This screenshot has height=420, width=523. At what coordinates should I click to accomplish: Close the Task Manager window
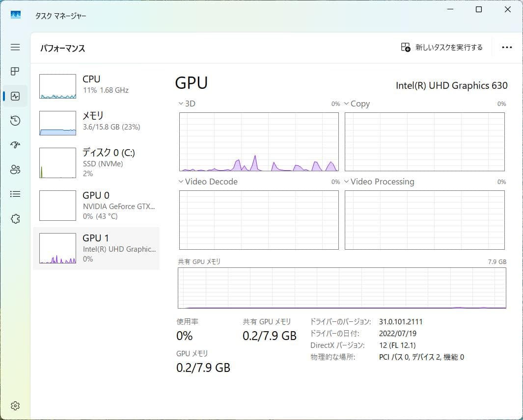[507, 9]
